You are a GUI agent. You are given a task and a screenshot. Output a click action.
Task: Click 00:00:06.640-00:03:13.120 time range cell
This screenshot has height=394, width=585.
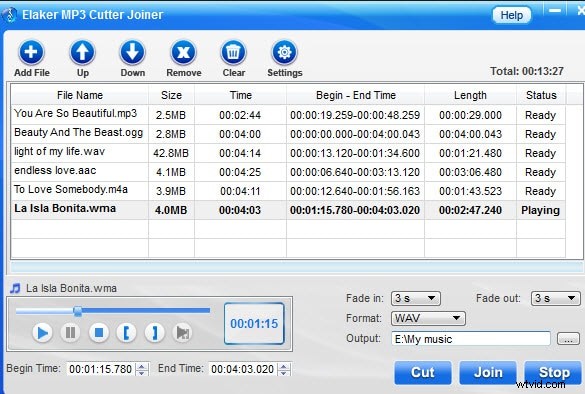355,172
